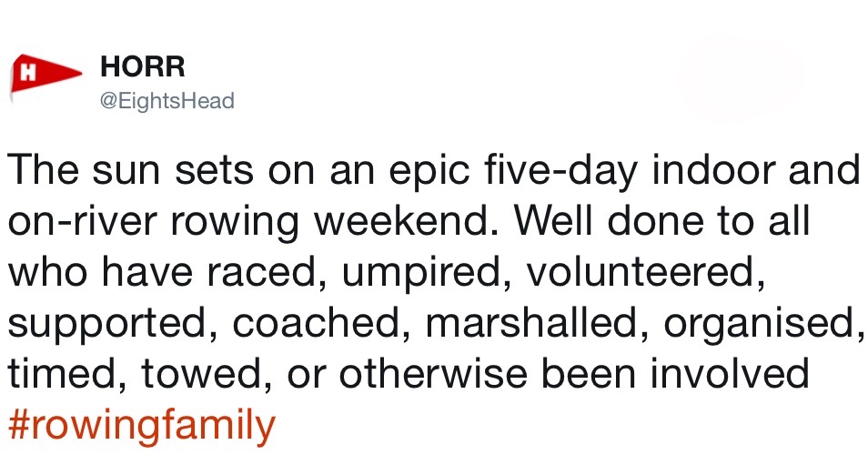Open the @EightsHead handle
868x475 pixels.
[166, 101]
